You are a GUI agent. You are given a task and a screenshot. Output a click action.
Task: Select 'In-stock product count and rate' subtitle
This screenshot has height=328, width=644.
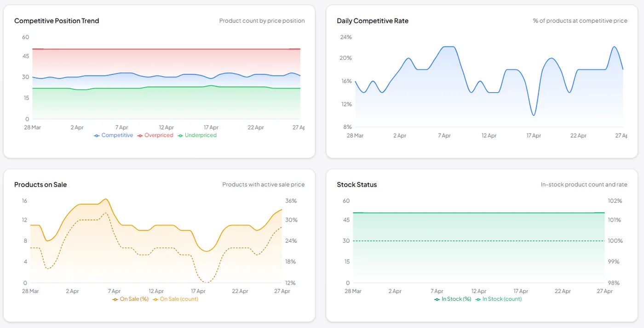tap(584, 185)
